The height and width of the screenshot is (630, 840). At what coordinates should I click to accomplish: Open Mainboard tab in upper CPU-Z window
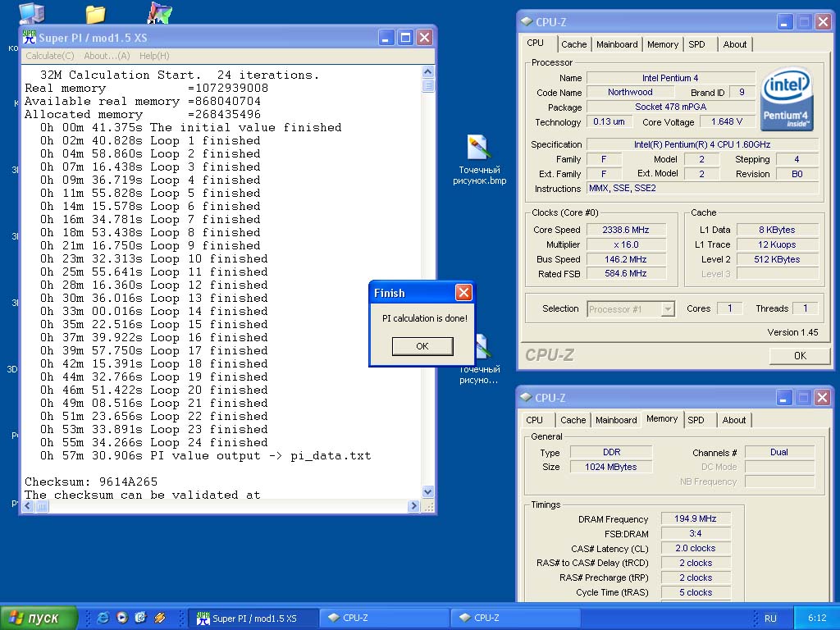(x=617, y=44)
